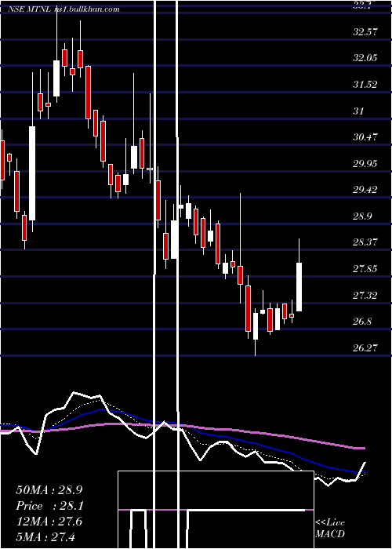Click the tall white candle from 28.9 to 30.8

[x=32, y=173]
